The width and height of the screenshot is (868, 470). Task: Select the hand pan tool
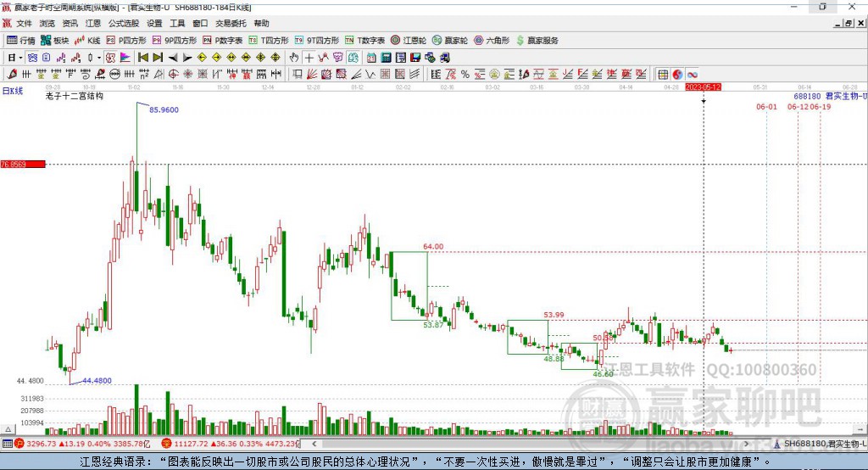point(294,57)
